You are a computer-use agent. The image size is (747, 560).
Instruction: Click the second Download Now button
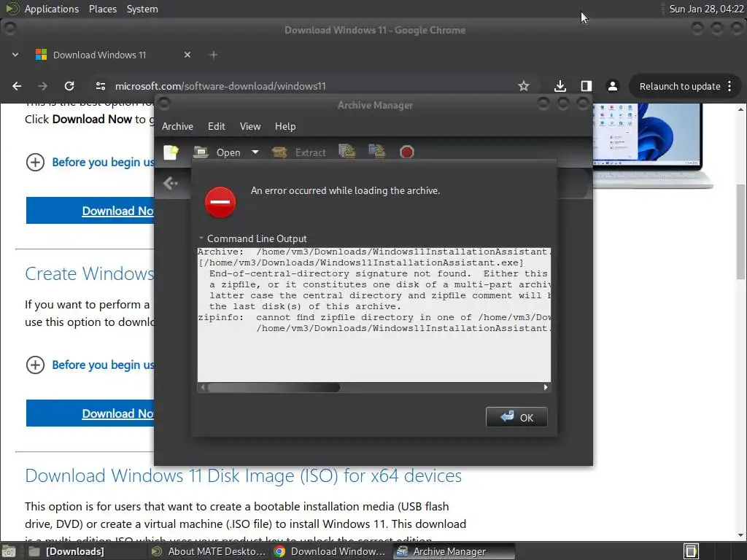(x=90, y=413)
